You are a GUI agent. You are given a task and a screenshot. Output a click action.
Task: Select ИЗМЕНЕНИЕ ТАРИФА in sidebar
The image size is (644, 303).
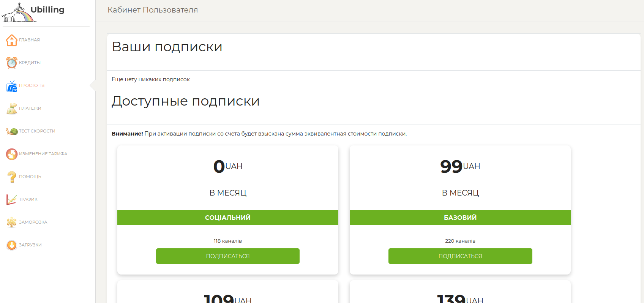pos(43,154)
